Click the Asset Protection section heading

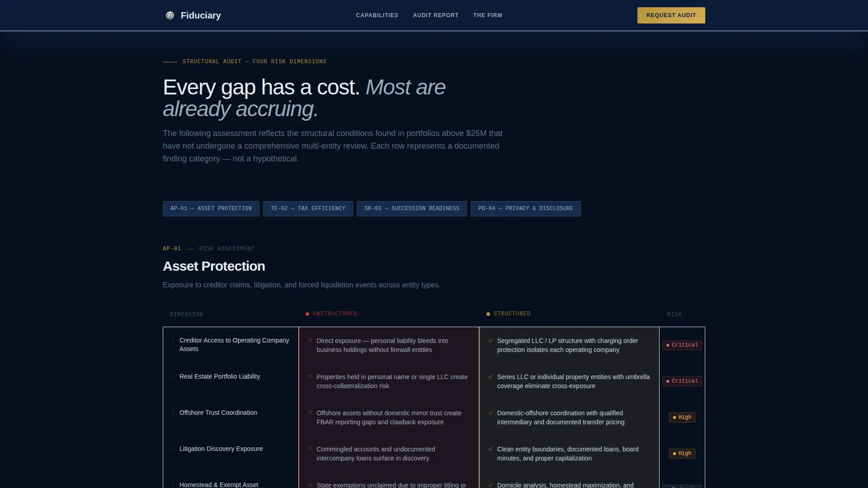214,267
